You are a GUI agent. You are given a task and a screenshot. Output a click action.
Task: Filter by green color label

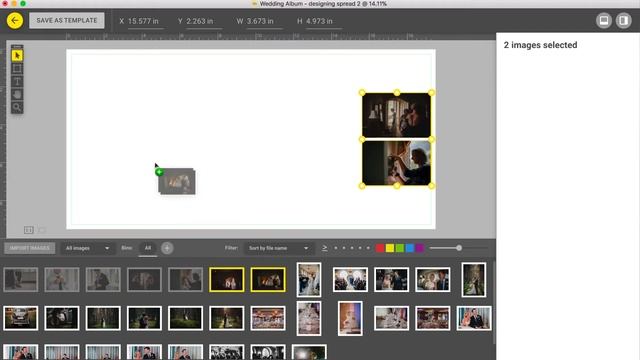point(400,248)
